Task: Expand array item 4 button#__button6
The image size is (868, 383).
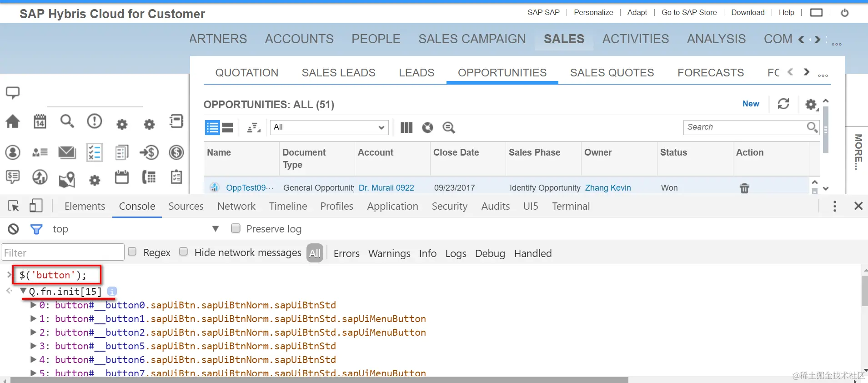Action: (x=33, y=360)
